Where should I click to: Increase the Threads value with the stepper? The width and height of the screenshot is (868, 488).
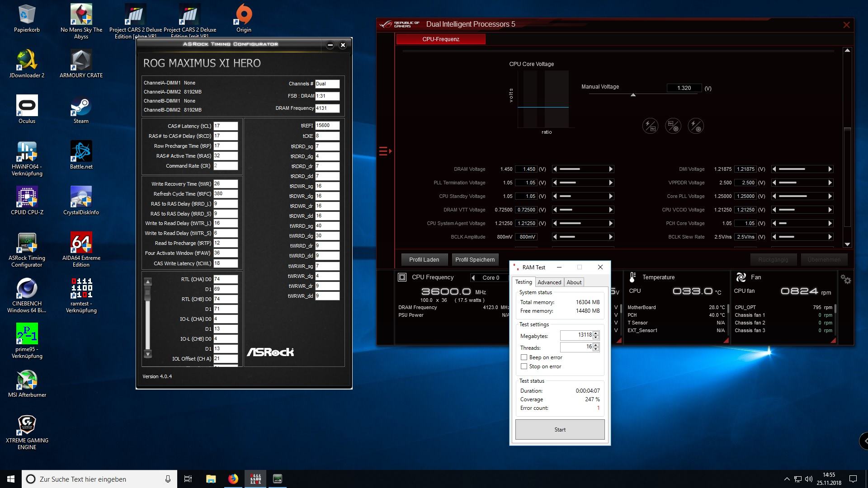pos(596,345)
